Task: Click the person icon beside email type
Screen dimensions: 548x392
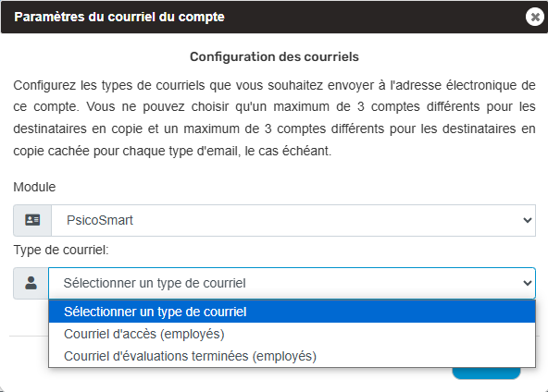Action: point(31,283)
